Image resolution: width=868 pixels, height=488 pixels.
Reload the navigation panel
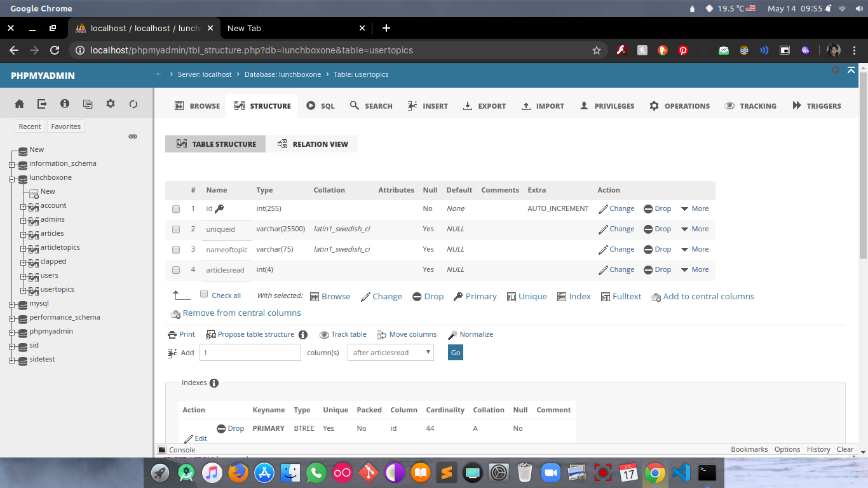coord(133,104)
